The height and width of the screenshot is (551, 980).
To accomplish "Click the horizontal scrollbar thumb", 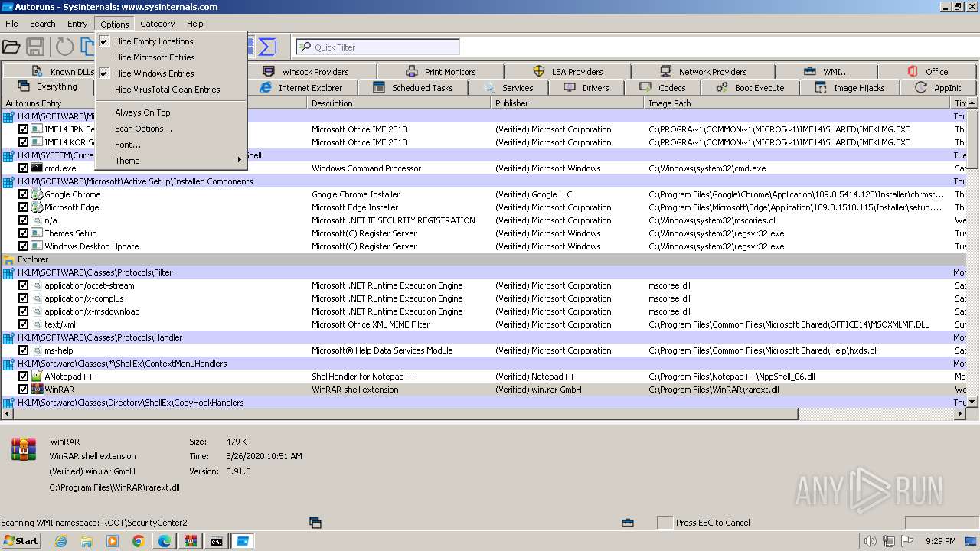I will [406, 414].
